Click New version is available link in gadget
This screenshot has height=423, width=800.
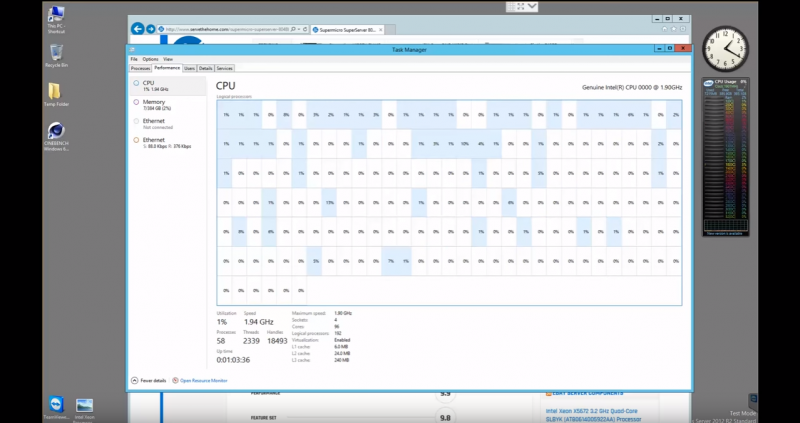coord(724,234)
